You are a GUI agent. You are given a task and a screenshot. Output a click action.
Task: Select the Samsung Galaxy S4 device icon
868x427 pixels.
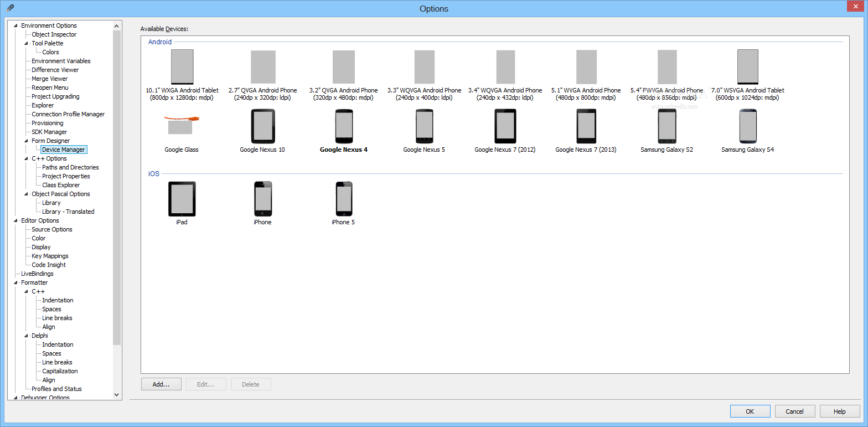tap(748, 126)
